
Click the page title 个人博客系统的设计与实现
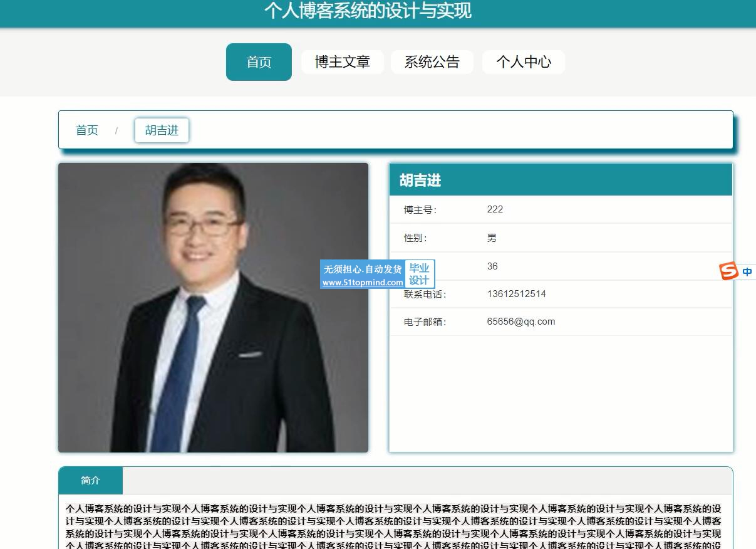(x=368, y=11)
